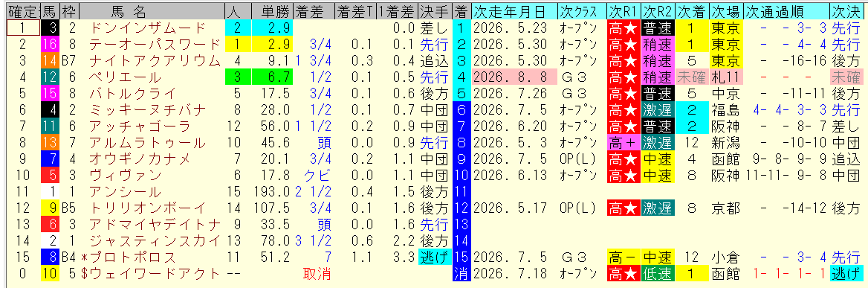Click the 次場 column header
Image resolution: width=868 pixels, height=288 pixels.
point(725,10)
